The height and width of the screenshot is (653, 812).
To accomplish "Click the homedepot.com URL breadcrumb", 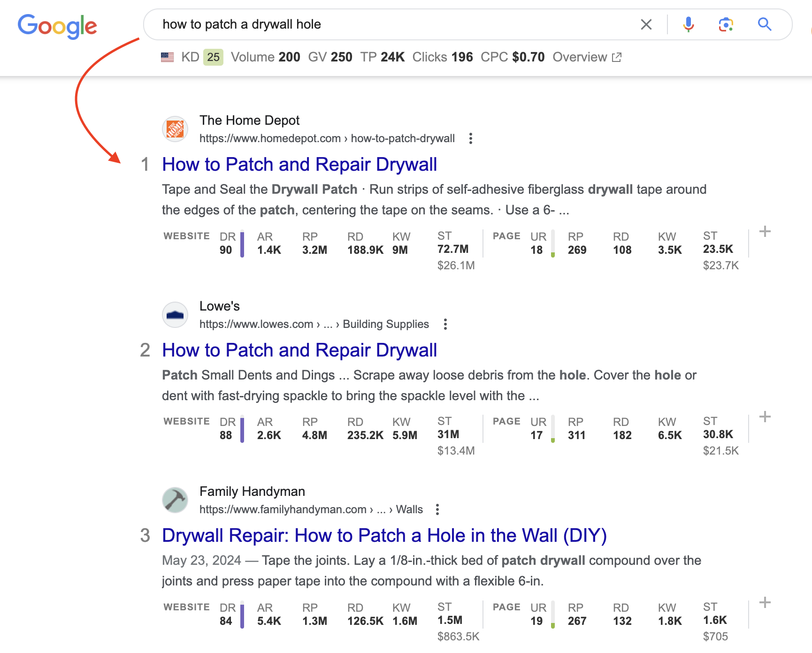I will click(327, 138).
